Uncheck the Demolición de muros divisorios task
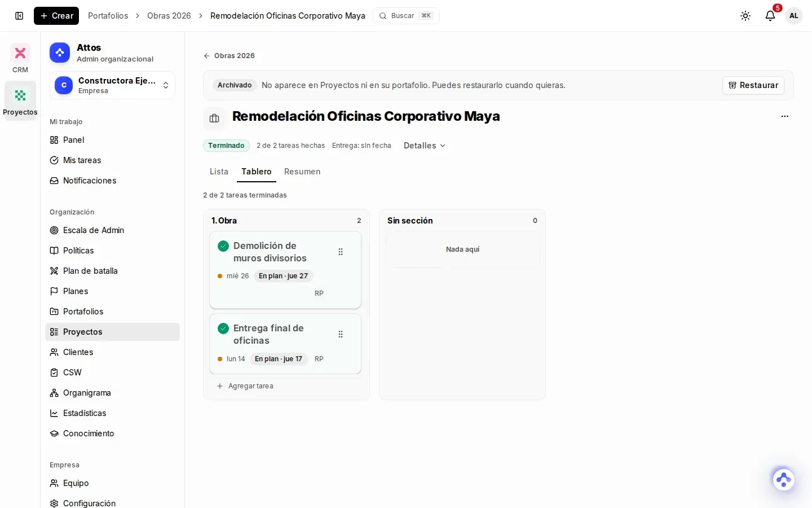This screenshot has width=812, height=508. click(223, 246)
